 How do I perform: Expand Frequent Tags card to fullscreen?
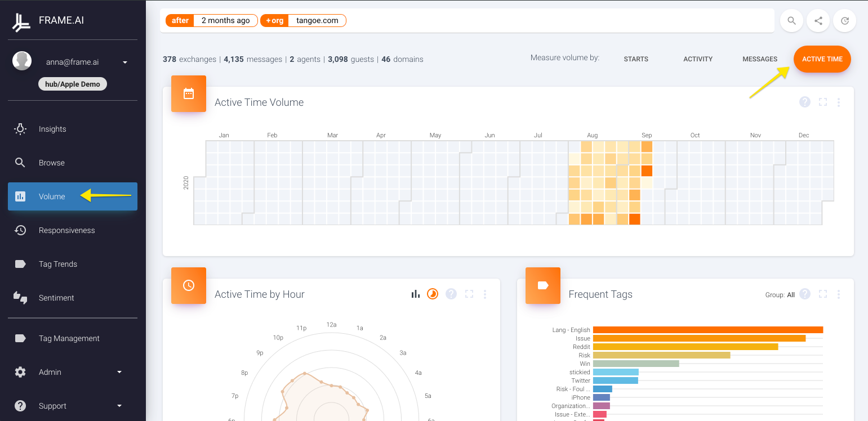823,294
